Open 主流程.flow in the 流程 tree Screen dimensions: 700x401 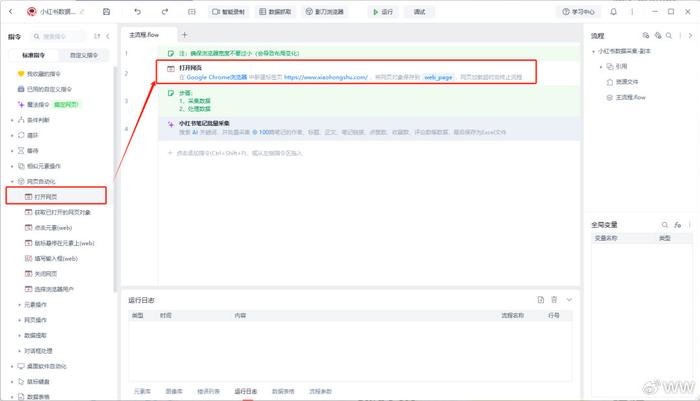click(626, 97)
